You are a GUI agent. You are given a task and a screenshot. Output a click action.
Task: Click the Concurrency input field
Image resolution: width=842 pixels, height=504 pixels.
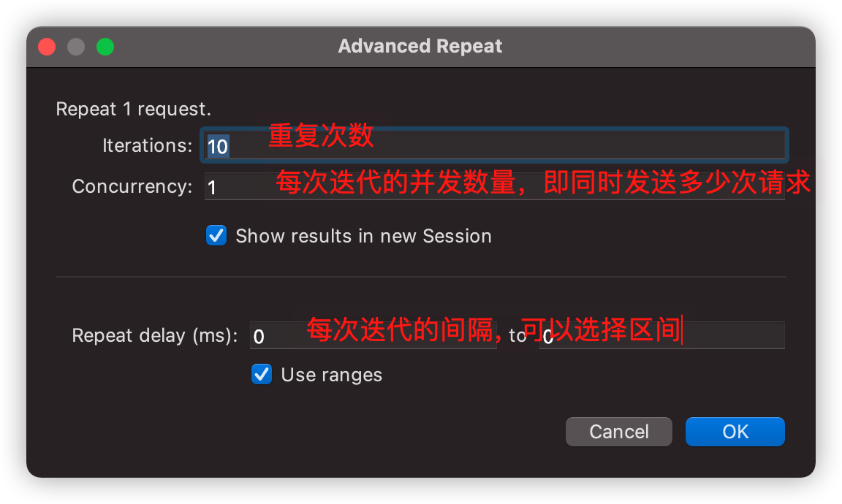[493, 187]
